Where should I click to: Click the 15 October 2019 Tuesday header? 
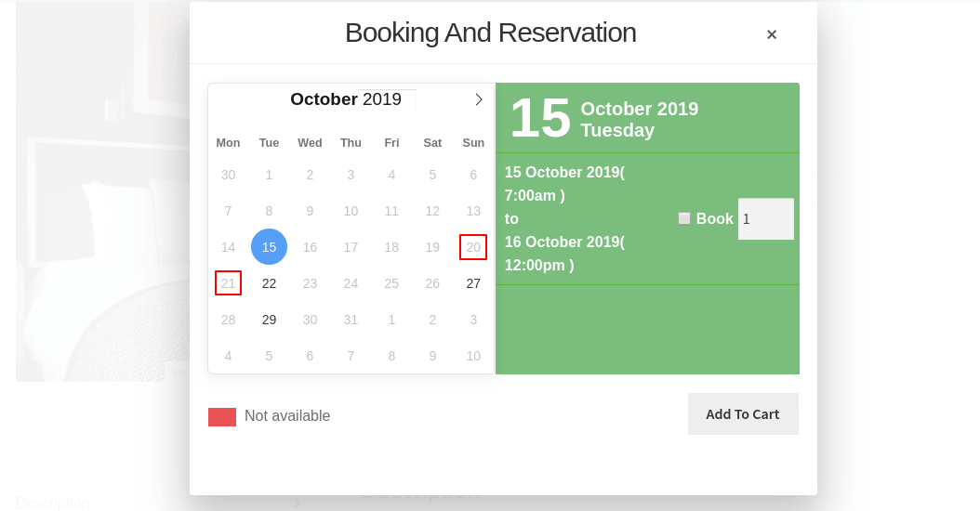tap(604, 119)
